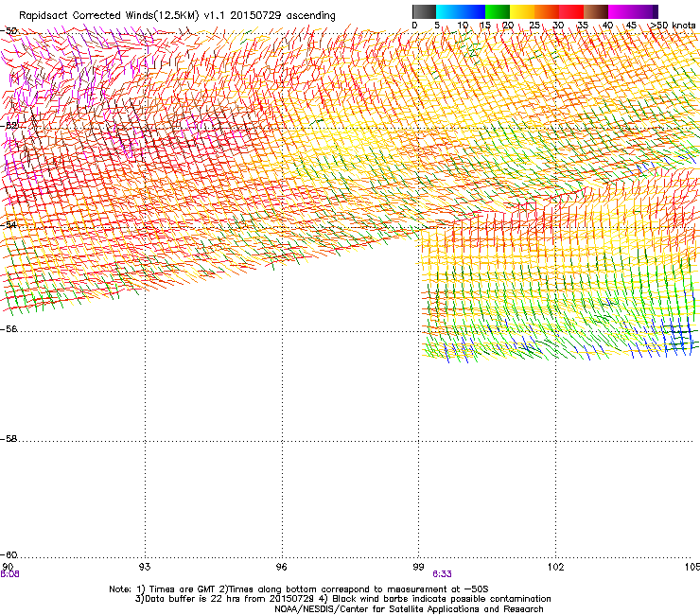
Task: Pick the brown 35–40 knots legend segment
Action: 596,11
